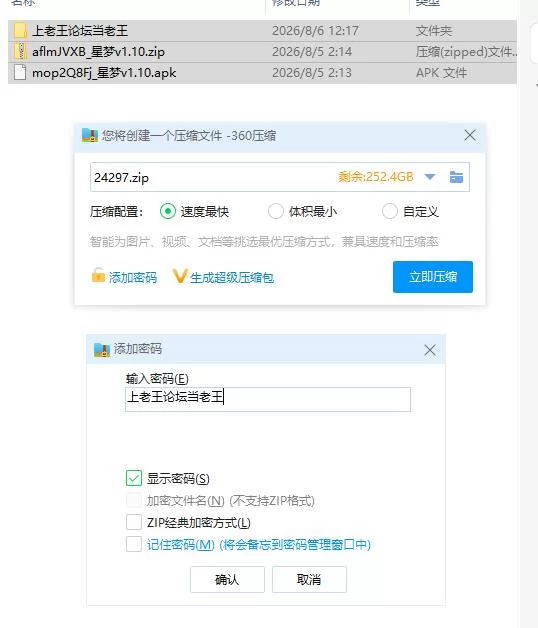Click the 输入密码 password field
The height and width of the screenshot is (628, 538).
click(x=268, y=399)
